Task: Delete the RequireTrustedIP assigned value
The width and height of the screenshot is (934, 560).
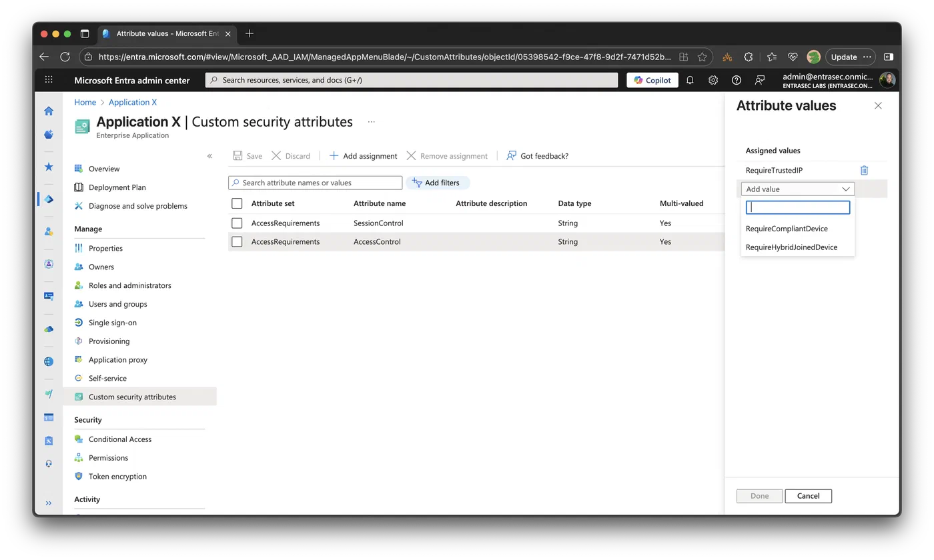Action: click(x=864, y=171)
